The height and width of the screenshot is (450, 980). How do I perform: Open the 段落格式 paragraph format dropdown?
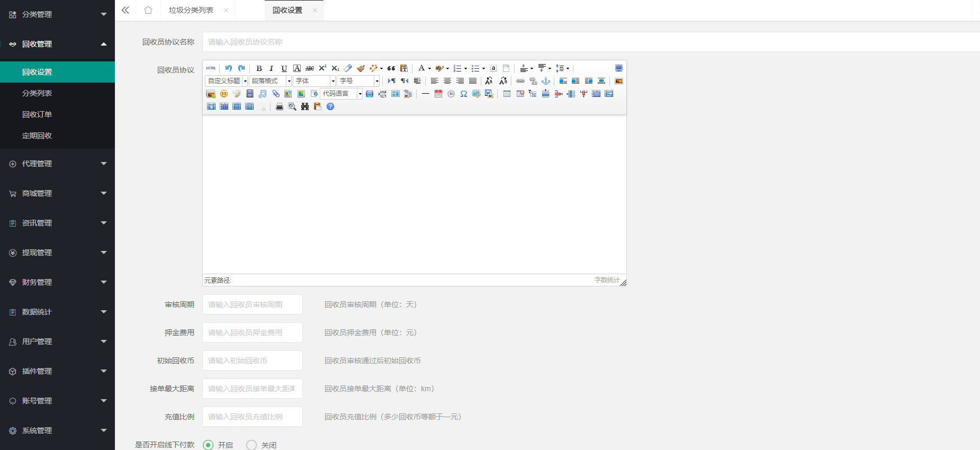pyautogui.click(x=270, y=81)
